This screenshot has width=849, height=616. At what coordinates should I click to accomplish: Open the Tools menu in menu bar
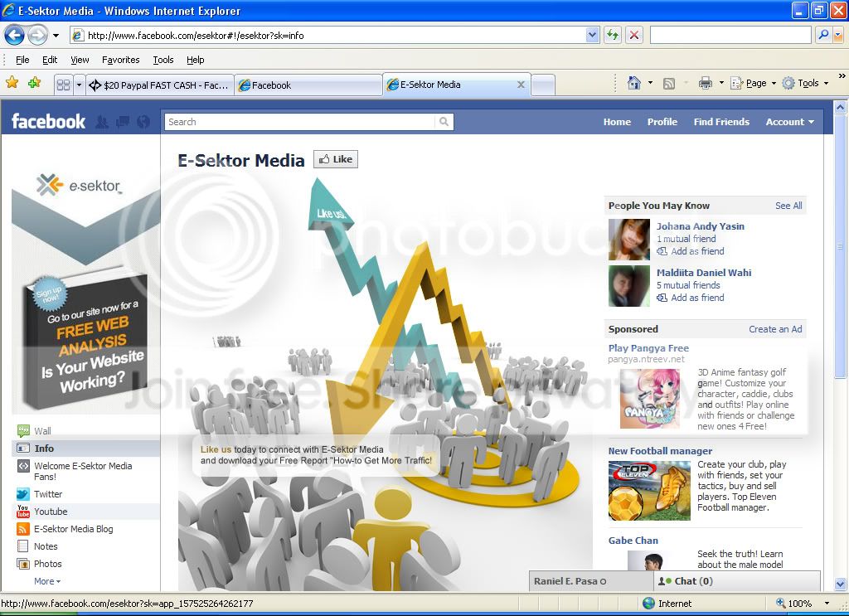click(x=163, y=60)
